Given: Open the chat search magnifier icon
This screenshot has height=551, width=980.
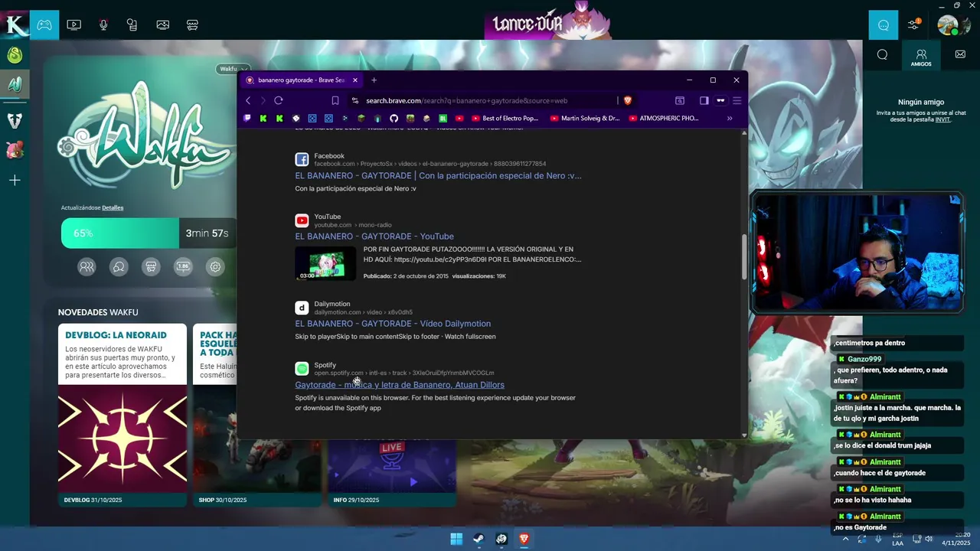Looking at the screenshot, I should (x=882, y=54).
